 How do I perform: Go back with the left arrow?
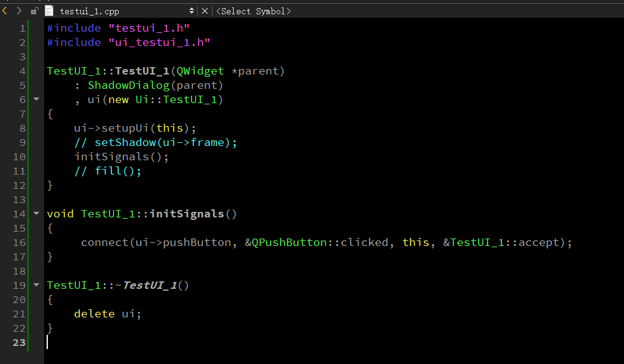tap(5, 11)
